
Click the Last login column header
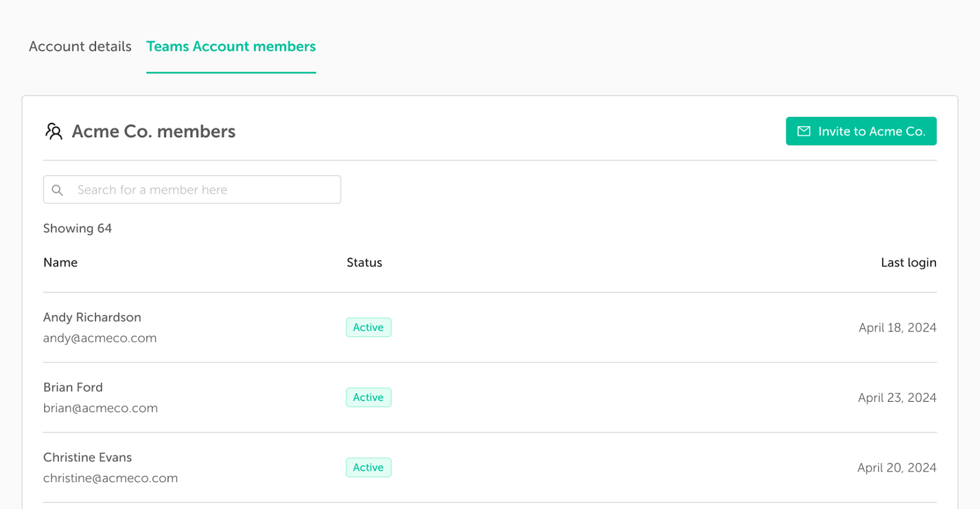(x=908, y=263)
